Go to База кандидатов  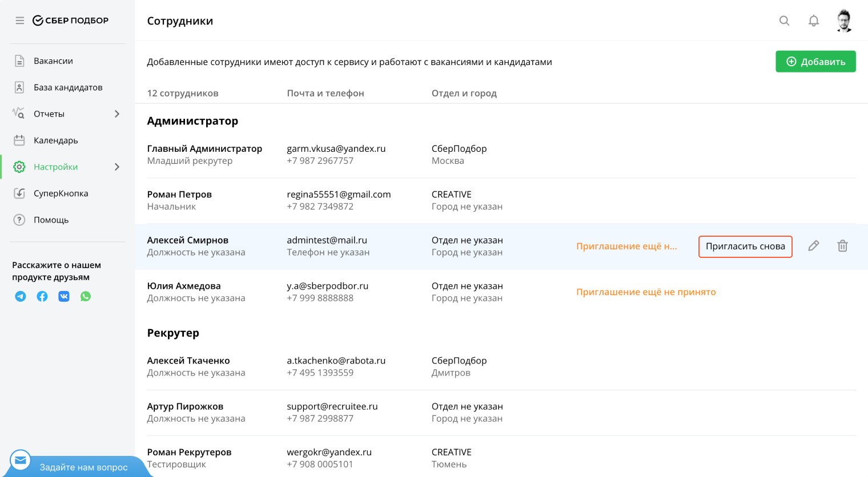[68, 87]
